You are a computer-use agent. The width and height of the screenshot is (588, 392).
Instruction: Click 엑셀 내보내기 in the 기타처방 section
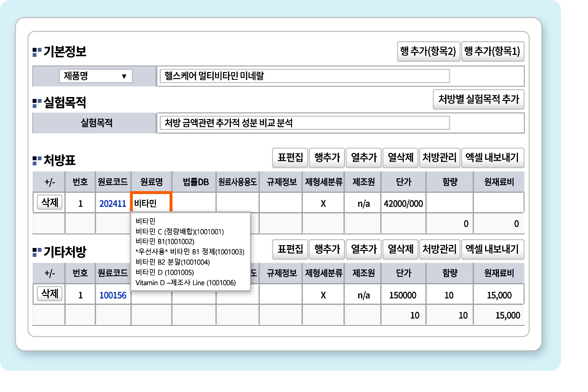pyautogui.click(x=492, y=249)
